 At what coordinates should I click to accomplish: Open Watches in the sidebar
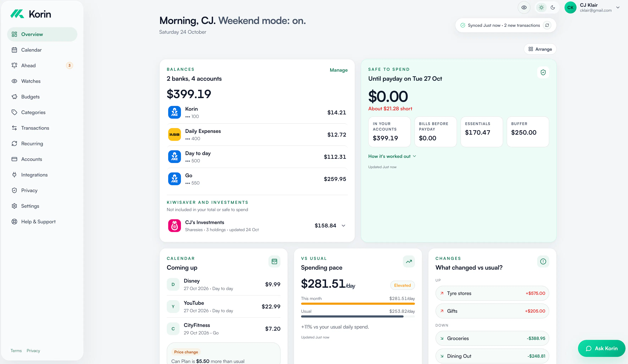[42, 81]
